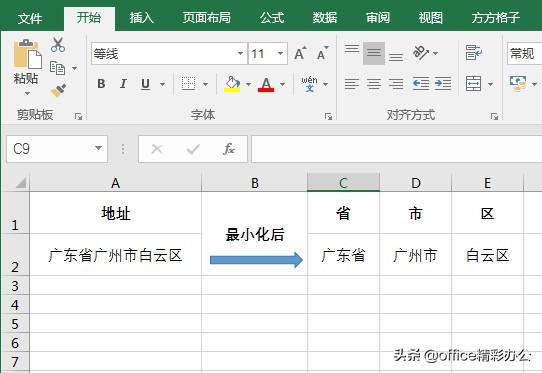This screenshot has height=373, width=542.
Task: Toggle underline formatting
Action: tap(146, 84)
